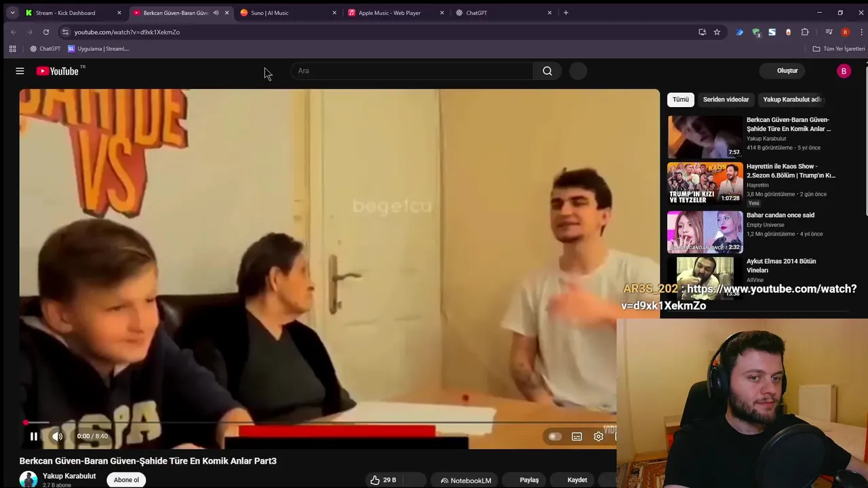Open the Yakup Karabulut channel name link

click(69, 476)
